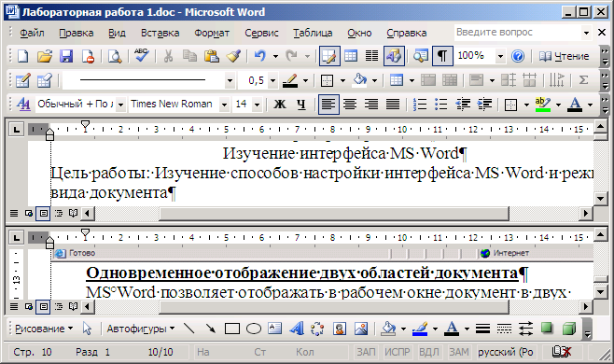Click the table Eraser icon
The image size is (614, 364).
pyautogui.click(x=44, y=80)
